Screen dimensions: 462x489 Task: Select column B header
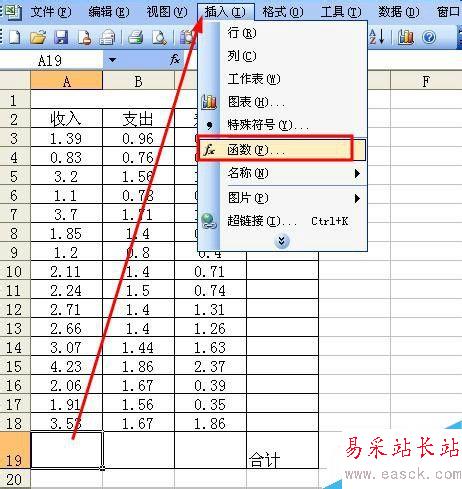click(138, 81)
